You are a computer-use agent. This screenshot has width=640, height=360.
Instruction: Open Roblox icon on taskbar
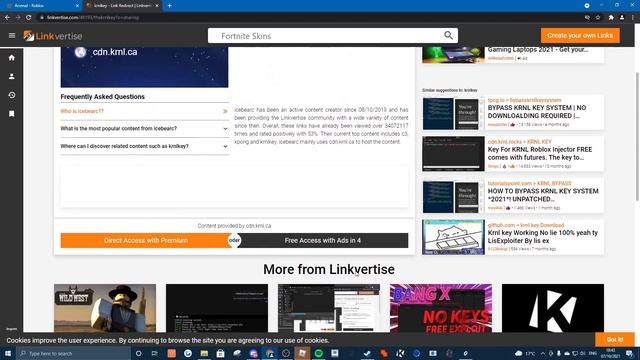pyautogui.click(x=302, y=353)
